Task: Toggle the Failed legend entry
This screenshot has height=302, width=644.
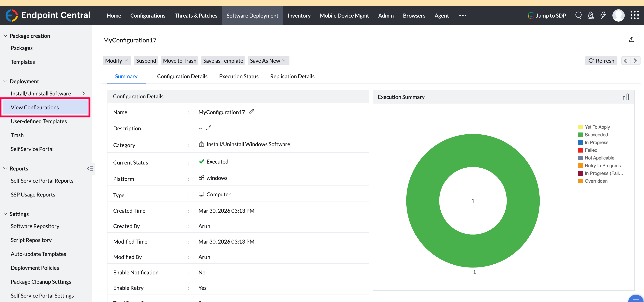Action: [x=591, y=150]
